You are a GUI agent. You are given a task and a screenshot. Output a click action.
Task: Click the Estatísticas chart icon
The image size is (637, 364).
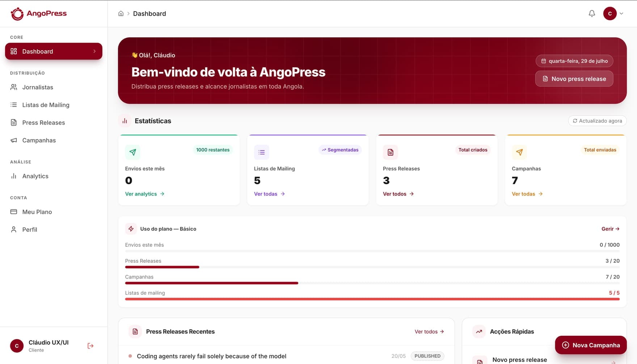pos(125,121)
